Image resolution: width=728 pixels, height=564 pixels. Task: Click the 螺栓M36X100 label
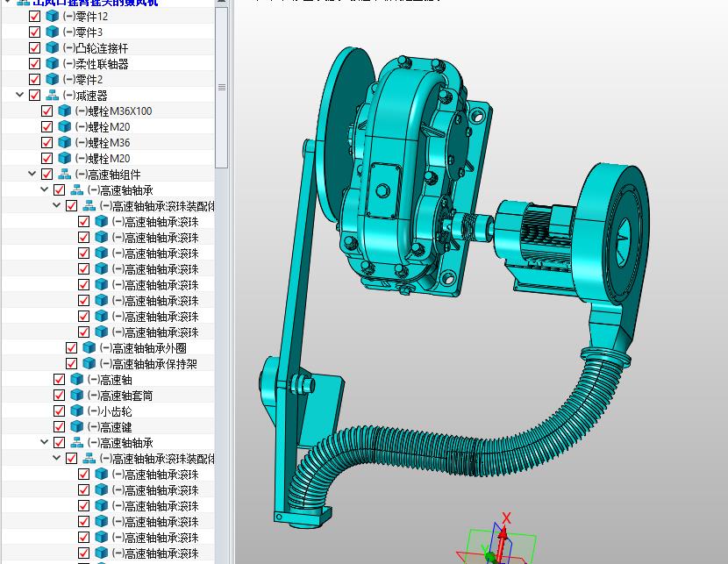click(114, 111)
